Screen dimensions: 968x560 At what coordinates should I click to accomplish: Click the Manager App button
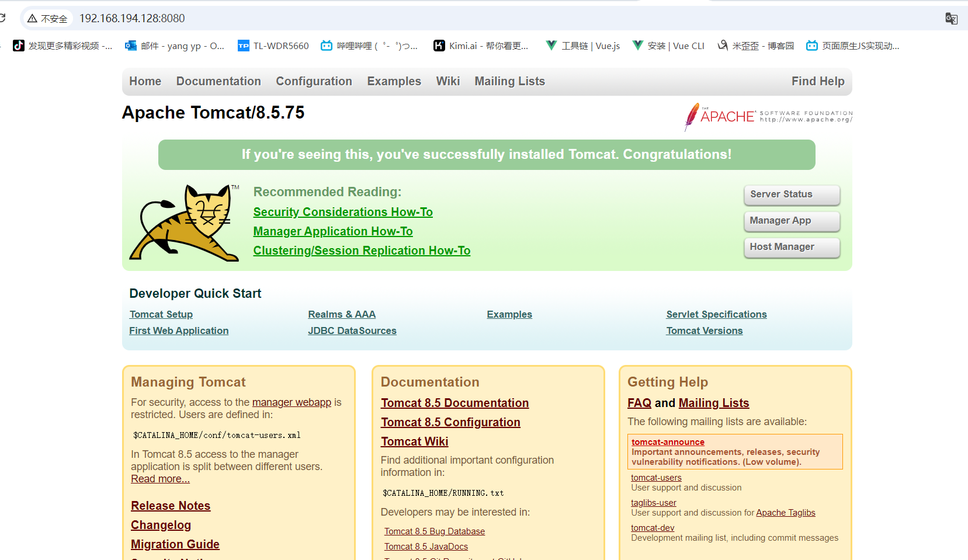click(x=792, y=221)
